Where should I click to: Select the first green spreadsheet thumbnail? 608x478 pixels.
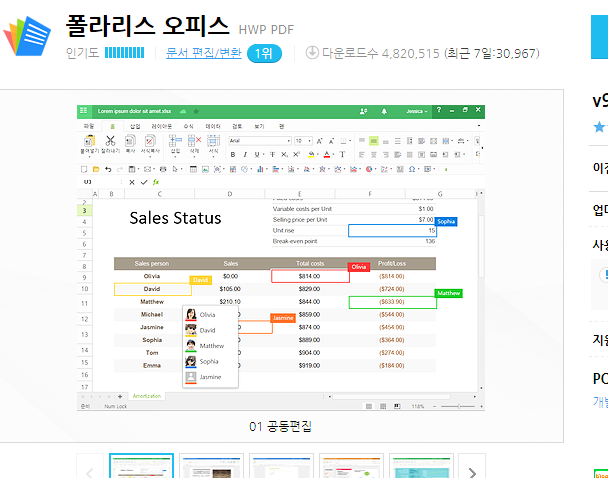coord(142,466)
